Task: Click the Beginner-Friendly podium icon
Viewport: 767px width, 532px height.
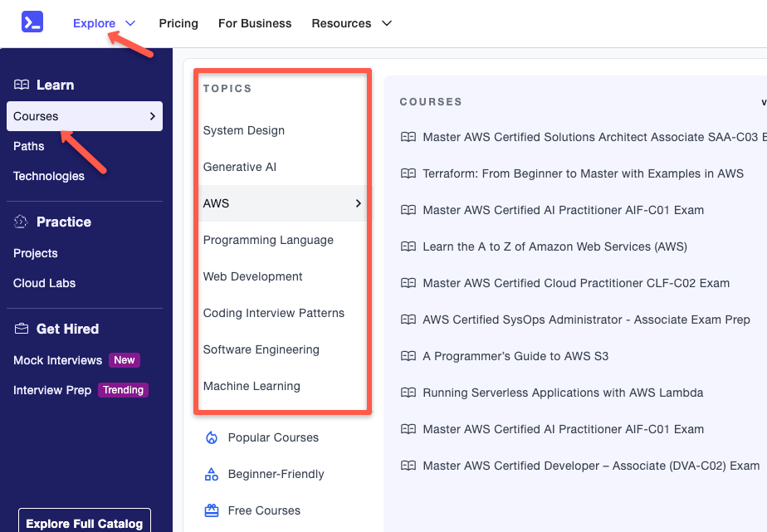Action: (211, 474)
